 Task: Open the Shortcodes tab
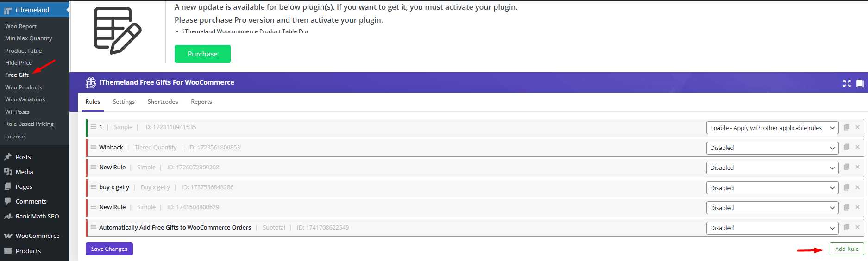[x=163, y=102]
